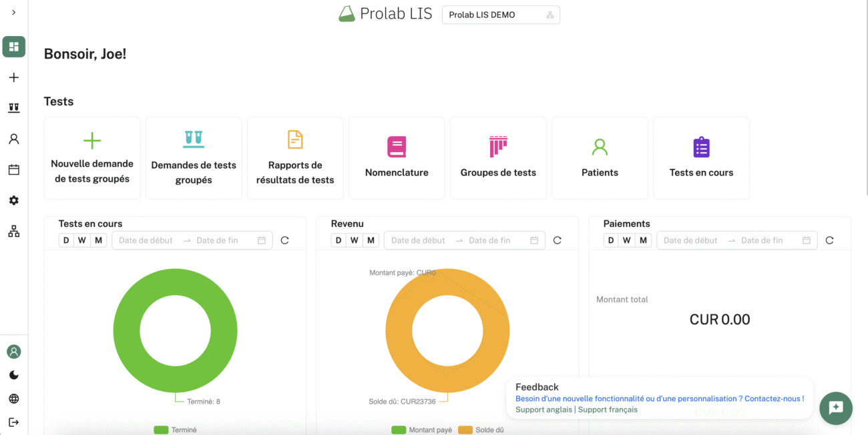868x435 pixels.
Task: Set start date for Paiements
Action: coord(690,240)
